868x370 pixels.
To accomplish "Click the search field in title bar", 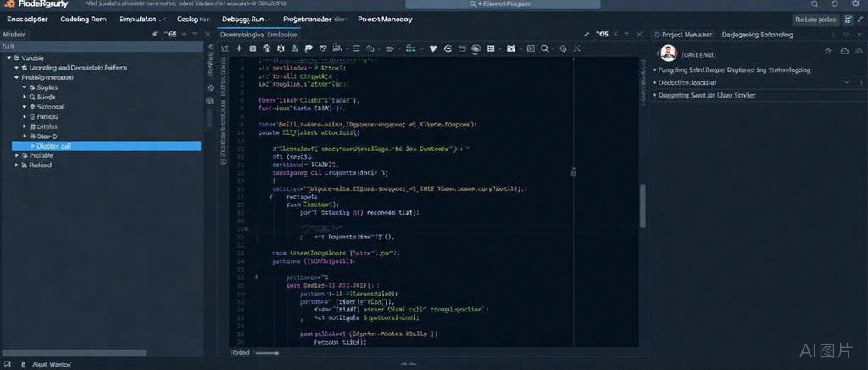I will (x=504, y=4).
